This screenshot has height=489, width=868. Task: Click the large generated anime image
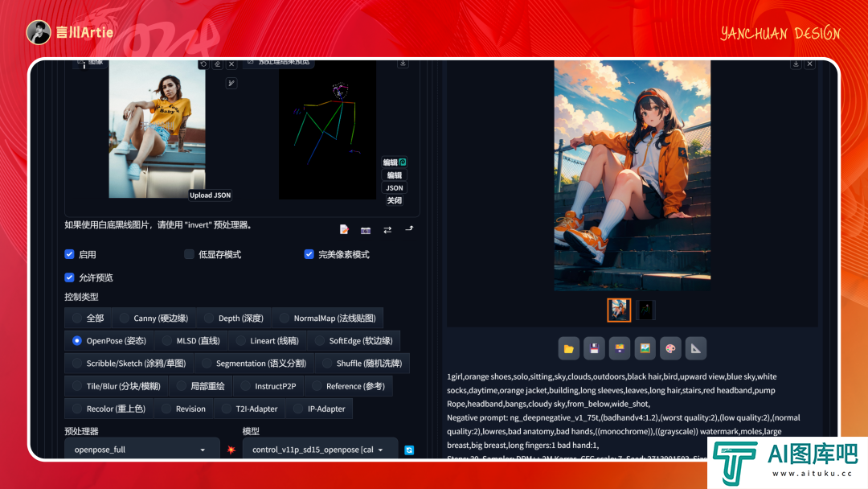click(633, 175)
